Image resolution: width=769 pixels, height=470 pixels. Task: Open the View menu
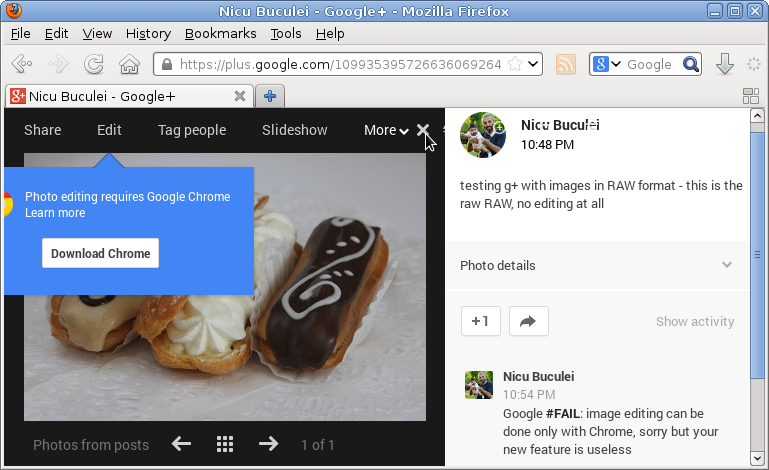tap(97, 33)
